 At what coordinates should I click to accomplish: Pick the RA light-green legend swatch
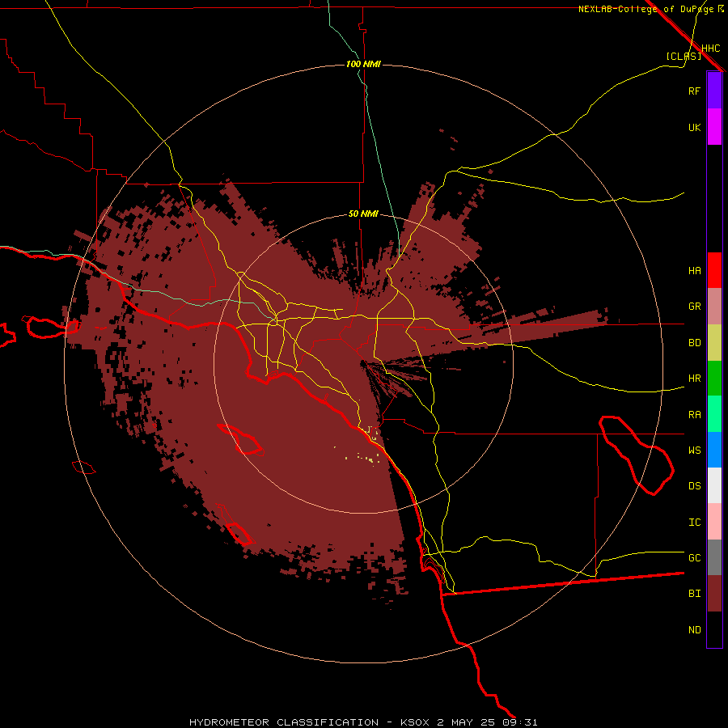(714, 414)
